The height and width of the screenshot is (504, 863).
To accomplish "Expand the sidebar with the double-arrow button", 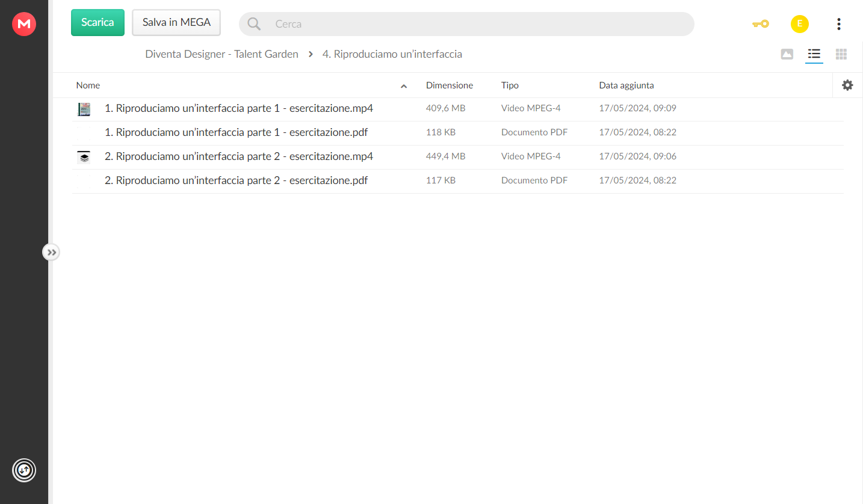I will pos(51,252).
